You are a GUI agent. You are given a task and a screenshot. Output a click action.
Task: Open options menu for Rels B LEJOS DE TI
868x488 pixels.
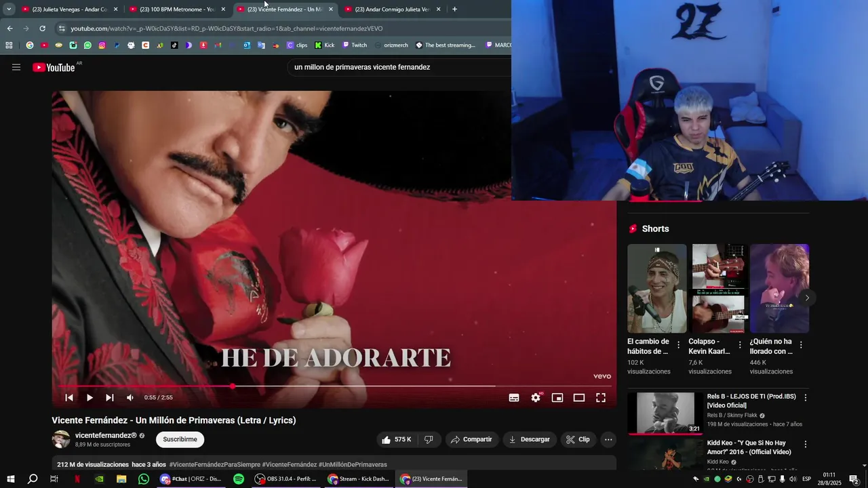pyautogui.click(x=806, y=398)
